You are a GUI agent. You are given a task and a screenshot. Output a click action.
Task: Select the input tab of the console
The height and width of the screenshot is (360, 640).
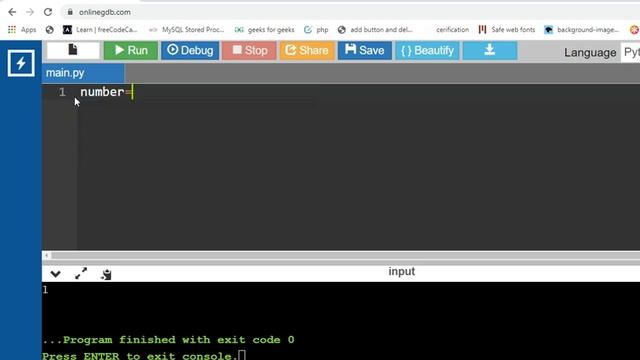[402, 272]
